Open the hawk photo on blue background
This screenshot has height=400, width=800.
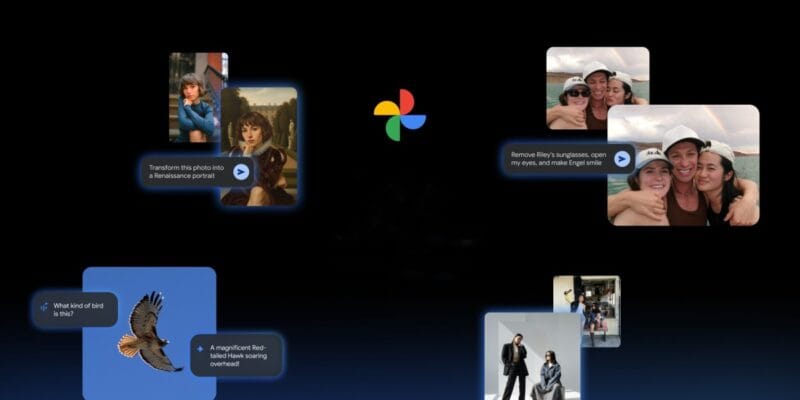(149, 333)
